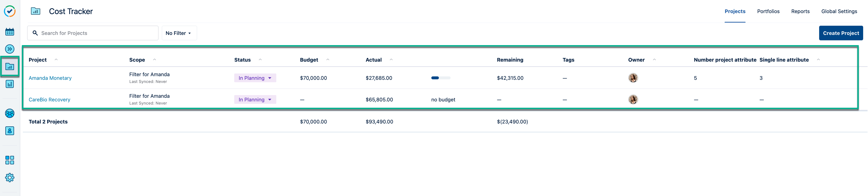This screenshot has height=196, width=868.
Task: Click the double-chevron sidebar icon
Action: click(10, 49)
